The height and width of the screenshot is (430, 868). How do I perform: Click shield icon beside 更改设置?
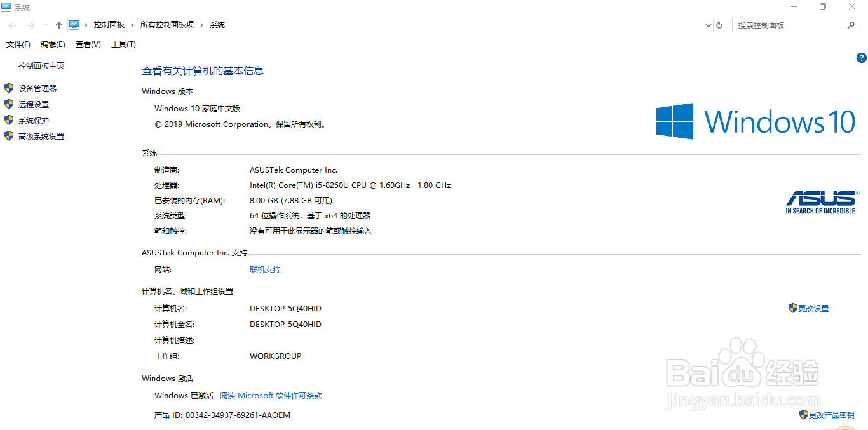tap(792, 308)
